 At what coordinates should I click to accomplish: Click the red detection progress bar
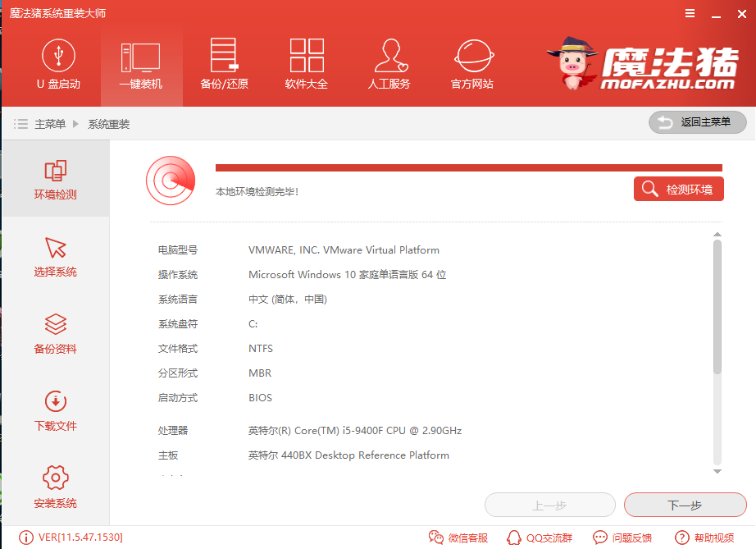tap(467, 164)
